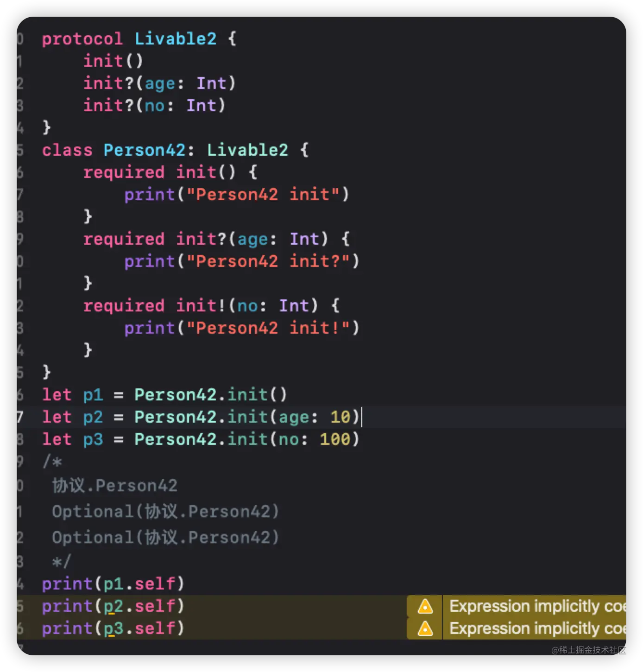Click the underlined p3 in print(p3.self)
The height and width of the screenshot is (672, 643).
113,628
